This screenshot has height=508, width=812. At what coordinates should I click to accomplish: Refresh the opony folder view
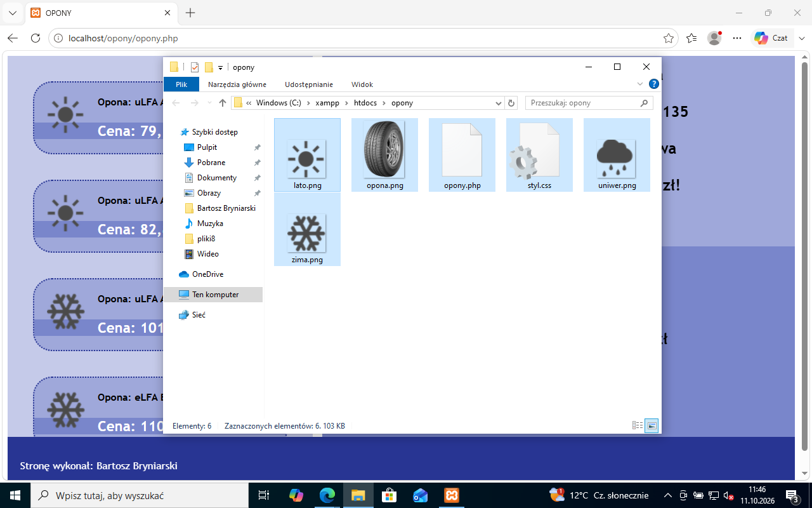pos(512,103)
